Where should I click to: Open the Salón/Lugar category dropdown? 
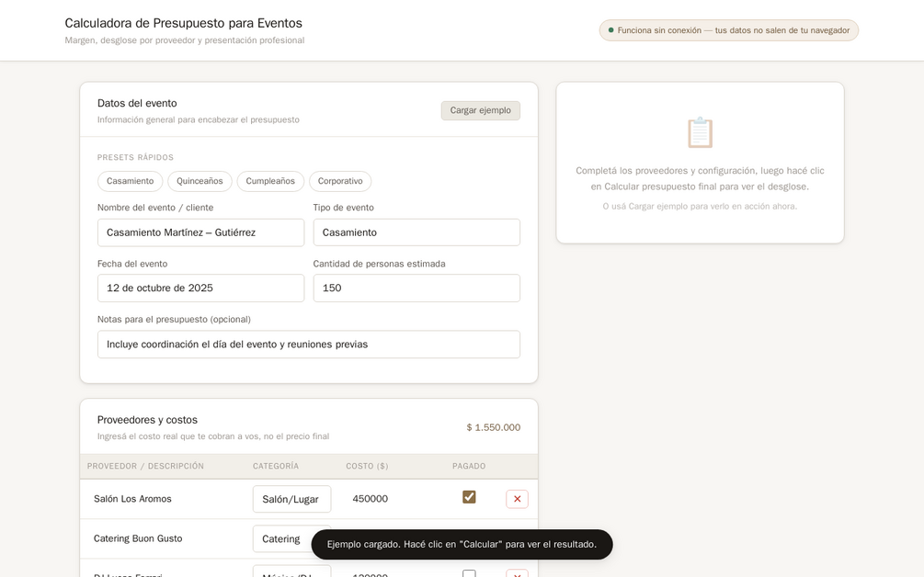pyautogui.click(x=291, y=499)
